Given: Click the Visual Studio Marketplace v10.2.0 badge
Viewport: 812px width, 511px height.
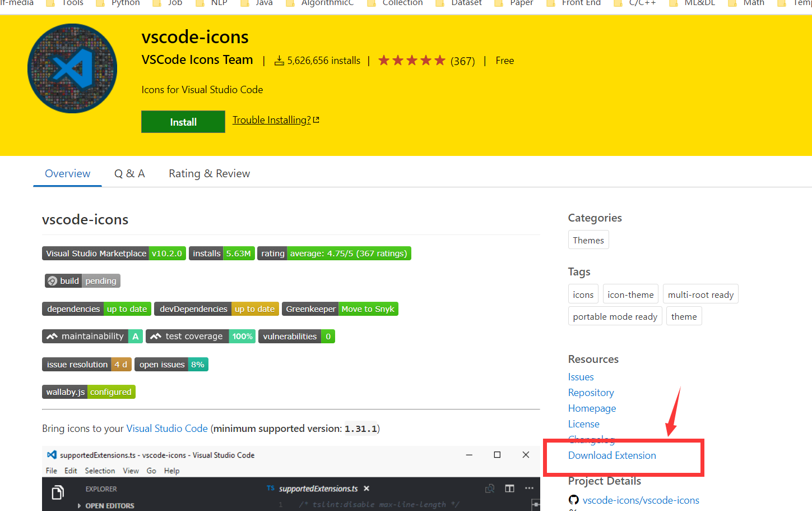Looking at the screenshot, I should 114,254.
